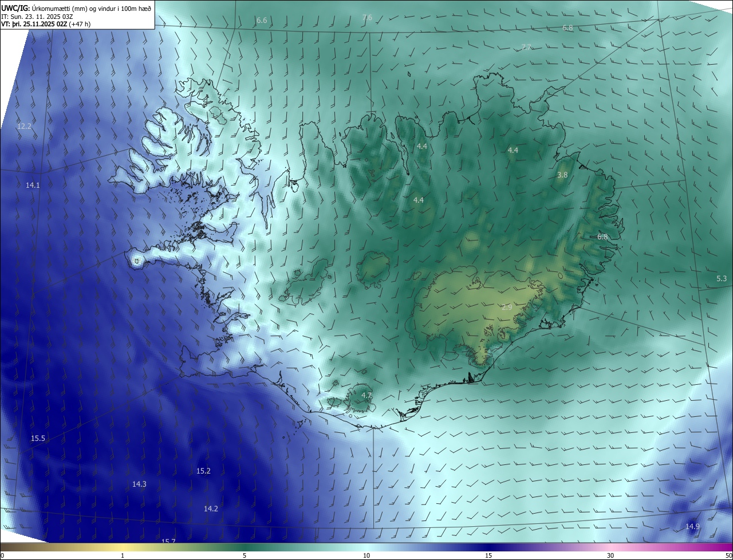
Task: Click the 14.1 value label on the map
Action: pos(33,185)
